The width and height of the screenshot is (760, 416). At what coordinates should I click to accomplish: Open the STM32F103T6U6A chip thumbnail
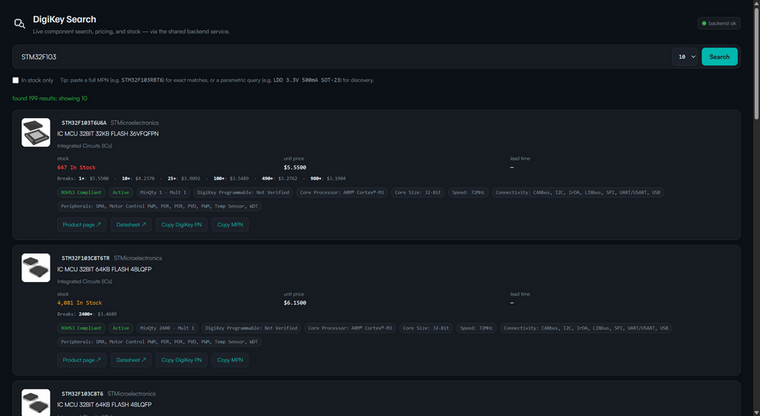click(36, 132)
